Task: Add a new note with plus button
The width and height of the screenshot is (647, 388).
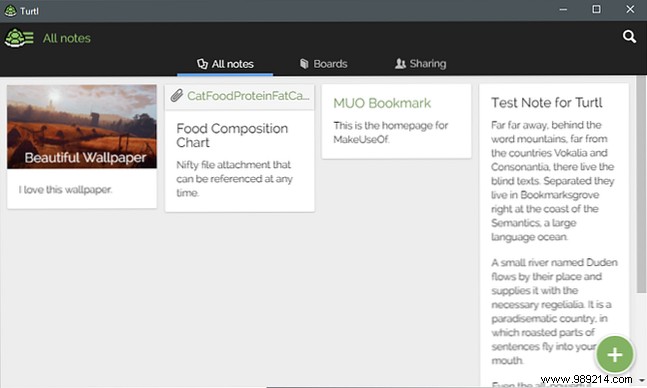Action: 615,355
